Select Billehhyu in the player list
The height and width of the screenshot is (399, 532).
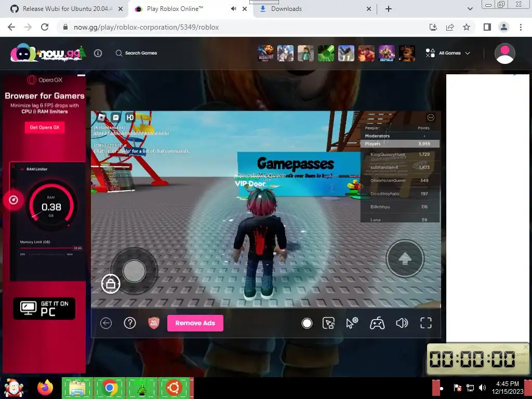(400, 207)
